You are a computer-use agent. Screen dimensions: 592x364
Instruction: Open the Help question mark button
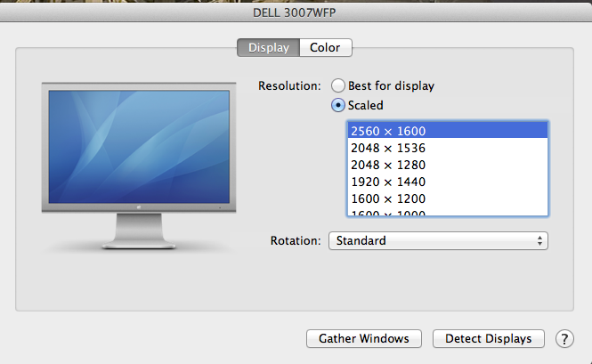[564, 339]
